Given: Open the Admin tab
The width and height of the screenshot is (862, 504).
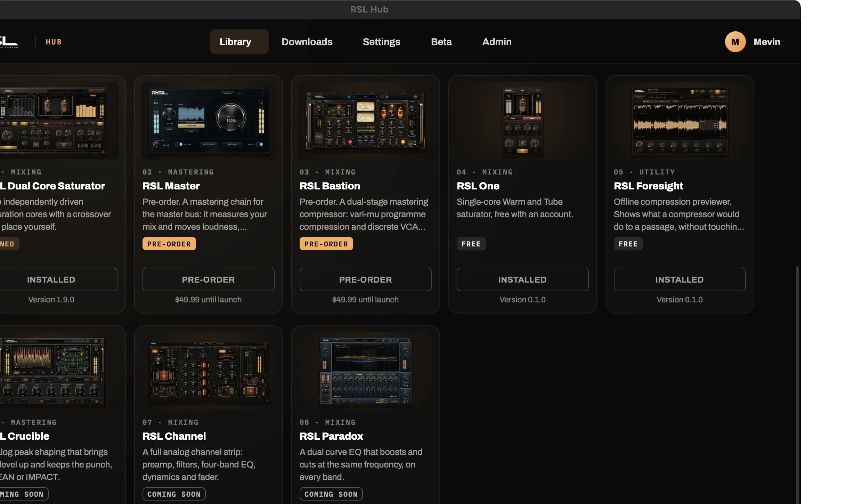Looking at the screenshot, I should [x=497, y=42].
